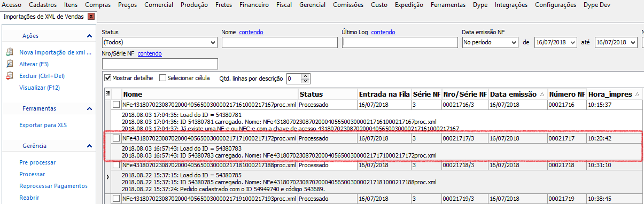Image resolution: width=644 pixels, height=204 pixels.
Task: Check the row checkbox for NF 00021719
Action: 117,199
